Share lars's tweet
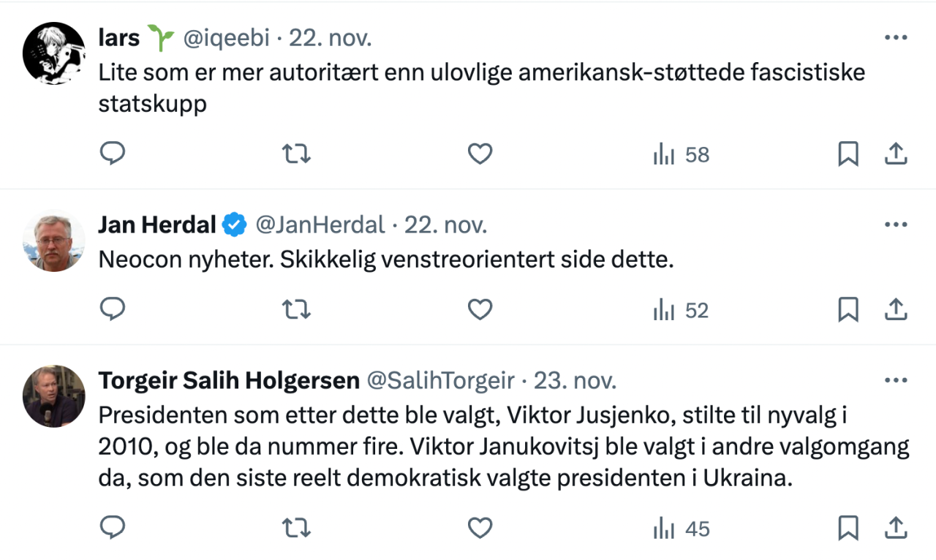Screen dimensions: 936x560 tap(896, 154)
